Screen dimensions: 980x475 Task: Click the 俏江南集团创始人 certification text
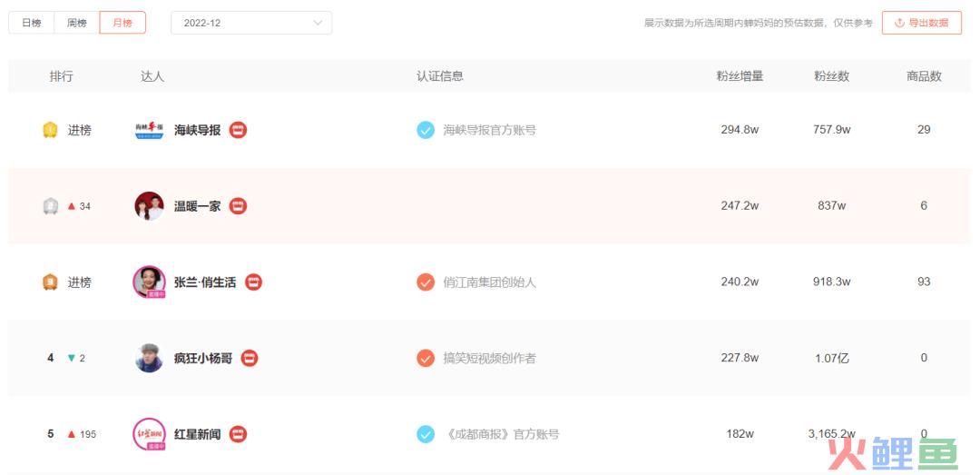point(489,282)
